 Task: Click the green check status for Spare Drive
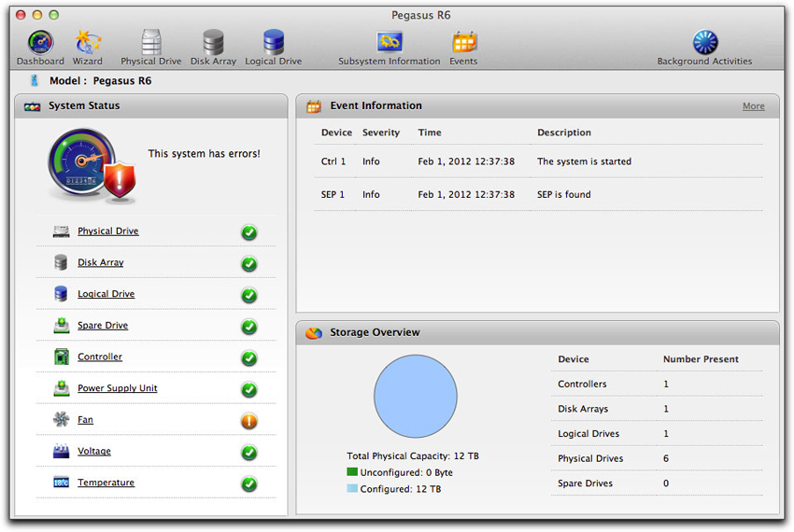(249, 327)
